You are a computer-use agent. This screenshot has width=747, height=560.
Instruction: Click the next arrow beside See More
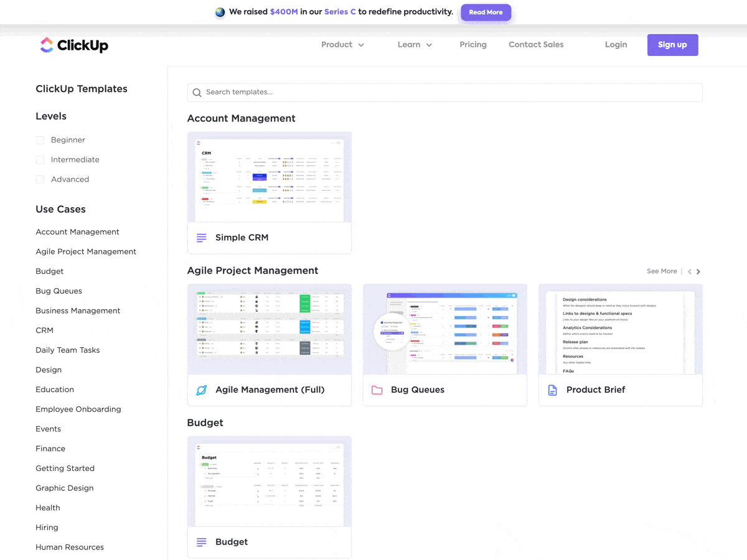[x=698, y=272]
